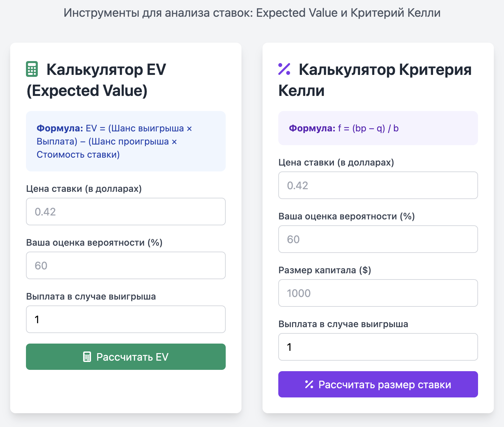Click the purple percent icon beside Kelly heading
This screenshot has width=504, height=427.
284,69
